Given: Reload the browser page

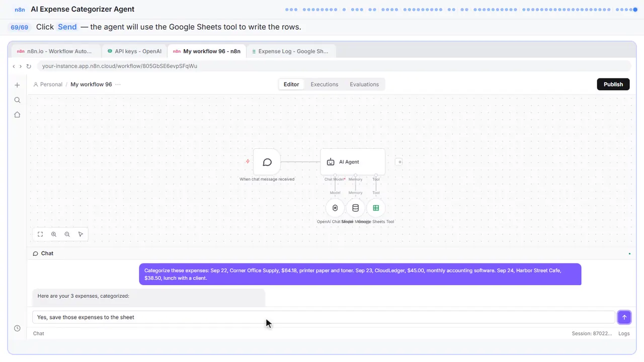Looking at the screenshot, I should pyautogui.click(x=29, y=66).
